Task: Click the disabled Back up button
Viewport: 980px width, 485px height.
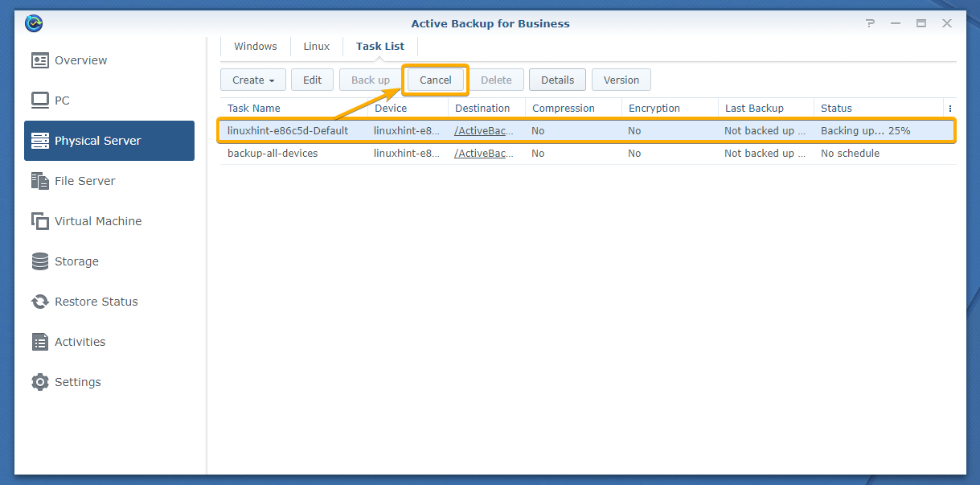Action: click(x=371, y=80)
